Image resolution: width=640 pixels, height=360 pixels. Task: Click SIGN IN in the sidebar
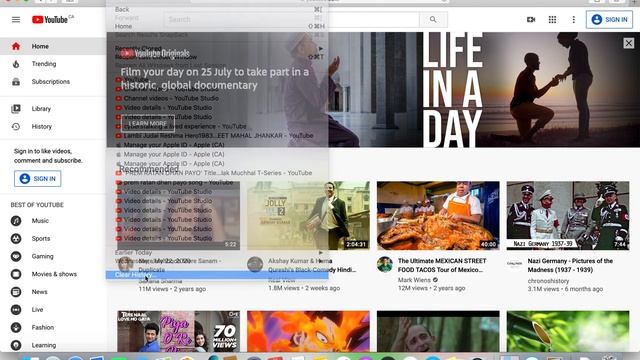tap(38, 179)
